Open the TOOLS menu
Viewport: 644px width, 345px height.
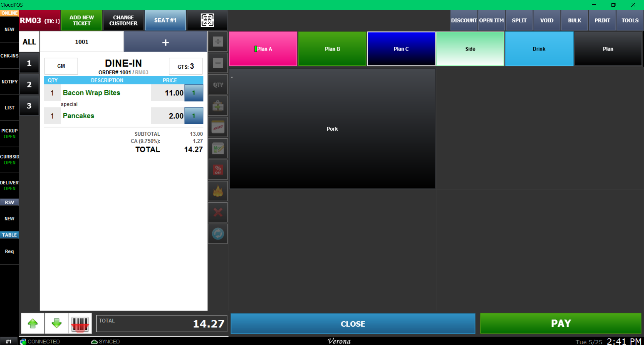630,20
